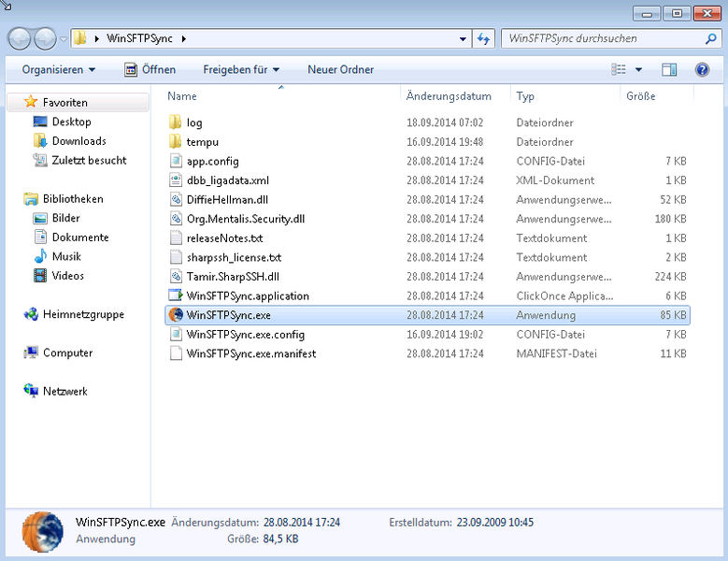
Task: Sort by Änderungsdatum column header
Action: click(455, 96)
